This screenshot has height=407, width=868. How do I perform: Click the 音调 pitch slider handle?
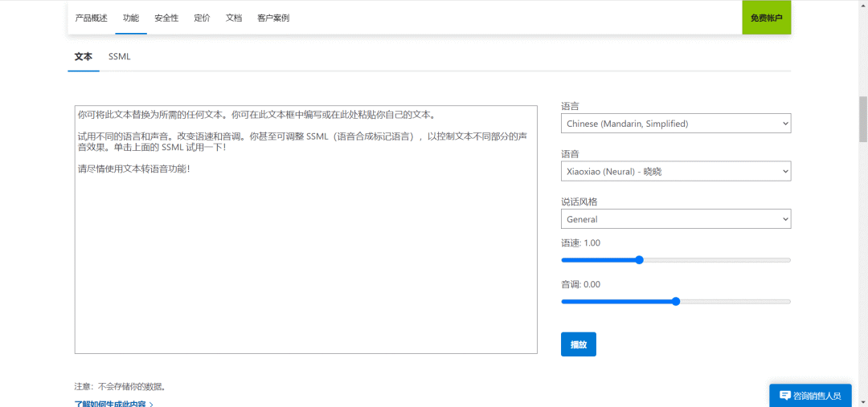pyautogui.click(x=675, y=301)
